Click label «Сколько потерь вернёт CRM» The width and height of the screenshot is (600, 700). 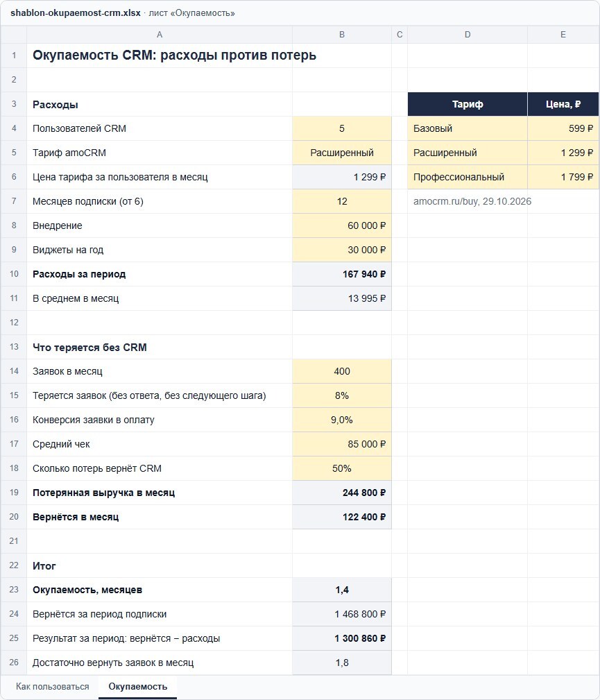97,468
